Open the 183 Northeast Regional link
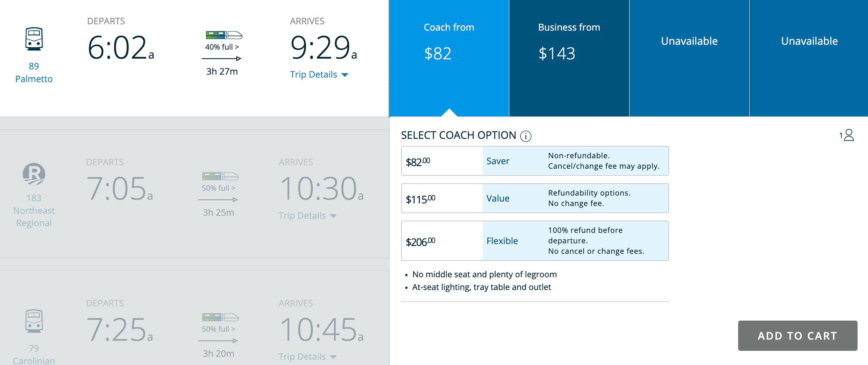Viewport: 868px width, 365px height. (x=34, y=210)
